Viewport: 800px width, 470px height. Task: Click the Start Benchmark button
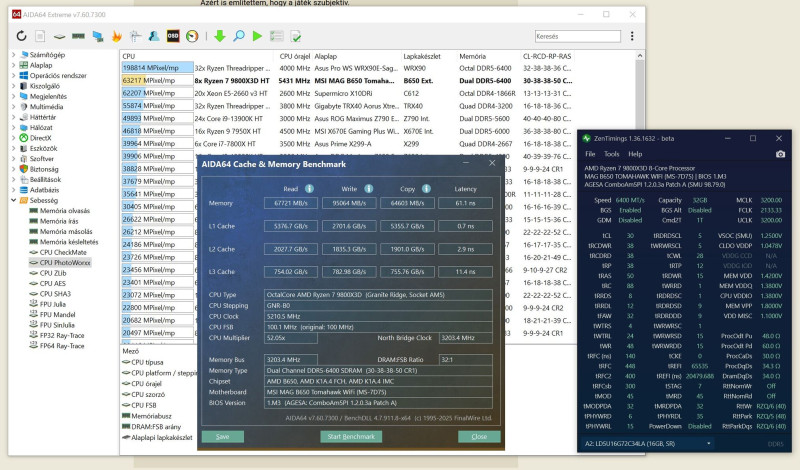(351, 436)
